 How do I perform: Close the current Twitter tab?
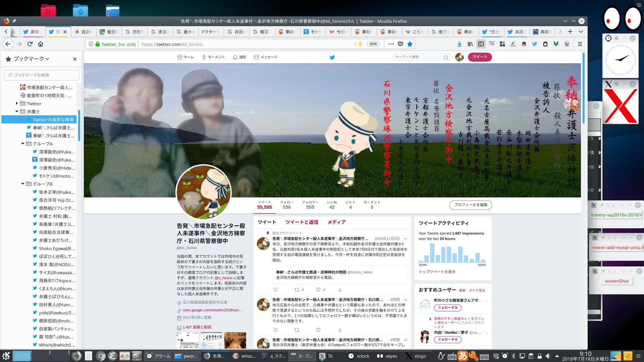tap(65, 31)
